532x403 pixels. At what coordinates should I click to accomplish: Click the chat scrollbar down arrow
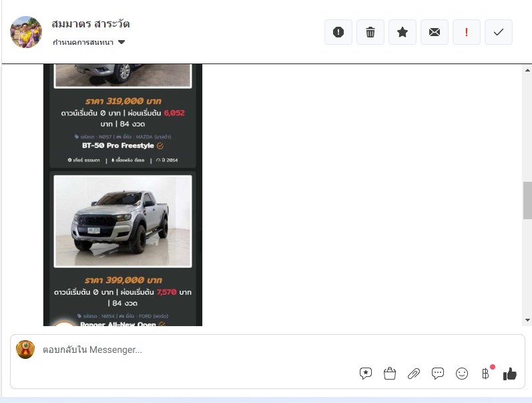pyautogui.click(x=527, y=319)
